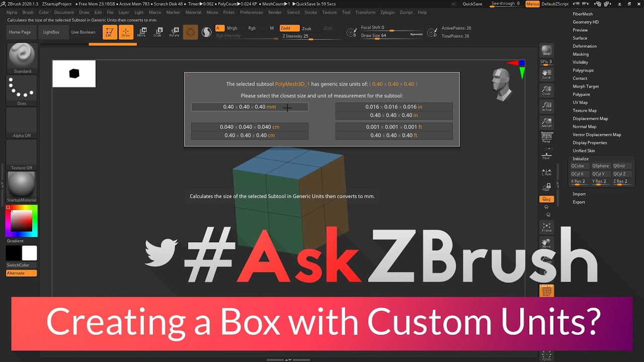The image size is (644, 362).
Task: Click the Frame icon
Action: (x=546, y=227)
